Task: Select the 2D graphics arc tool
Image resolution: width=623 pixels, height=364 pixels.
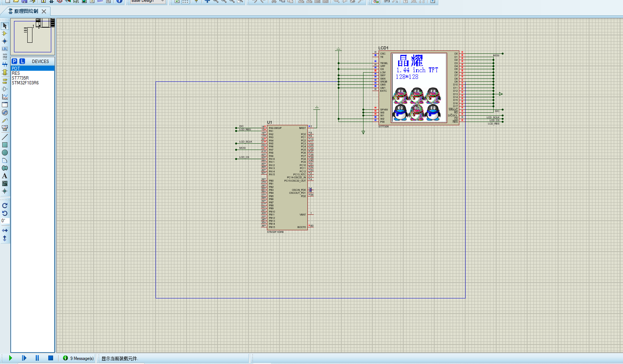Action: [5, 160]
